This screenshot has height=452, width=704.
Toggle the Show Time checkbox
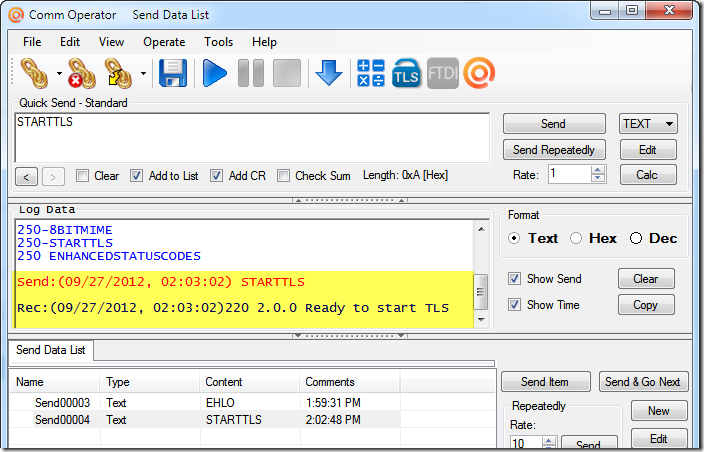click(x=515, y=305)
